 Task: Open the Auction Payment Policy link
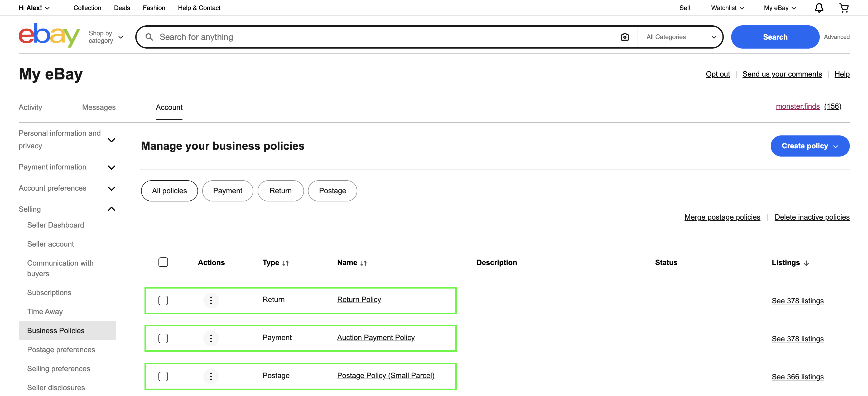pos(376,338)
